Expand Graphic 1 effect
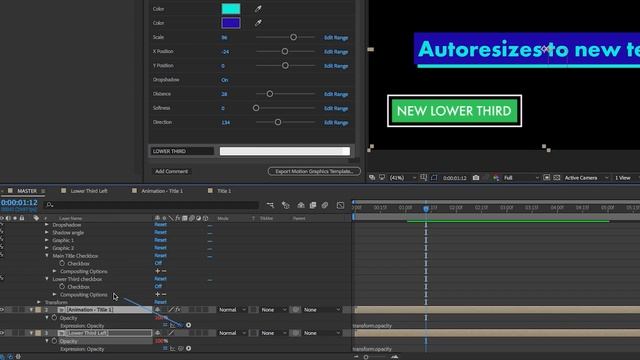 tap(47, 240)
